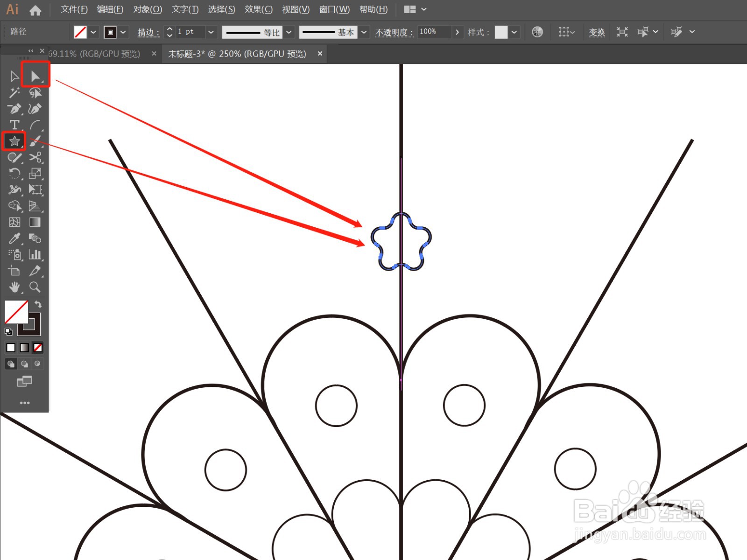Open Edit Toolbar three-dots menu
The height and width of the screenshot is (560, 747).
(x=24, y=402)
